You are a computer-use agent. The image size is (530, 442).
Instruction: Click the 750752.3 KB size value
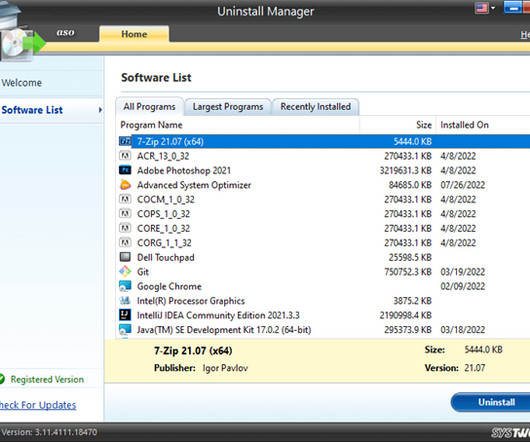click(408, 272)
